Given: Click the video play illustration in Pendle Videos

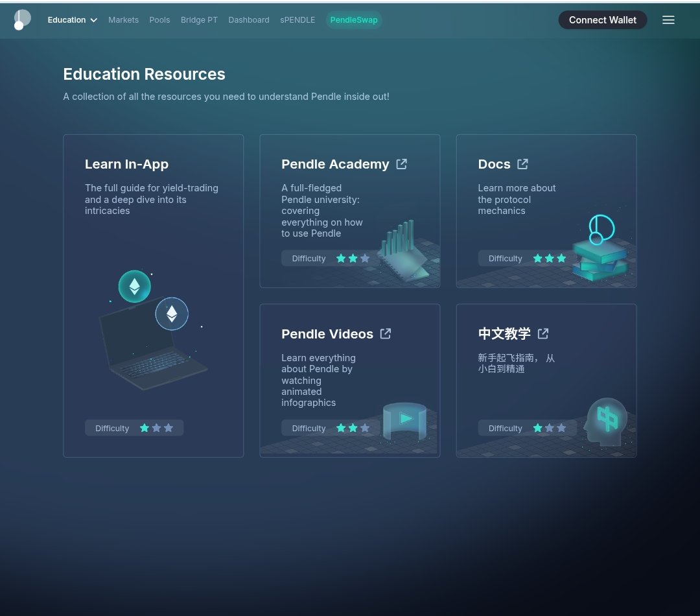Looking at the screenshot, I should [x=405, y=421].
